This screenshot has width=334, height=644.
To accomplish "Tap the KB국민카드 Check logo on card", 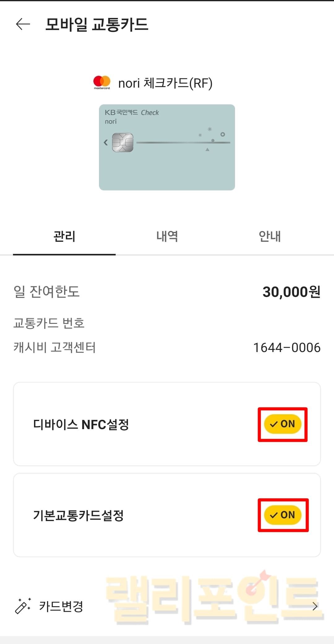I will tap(132, 113).
